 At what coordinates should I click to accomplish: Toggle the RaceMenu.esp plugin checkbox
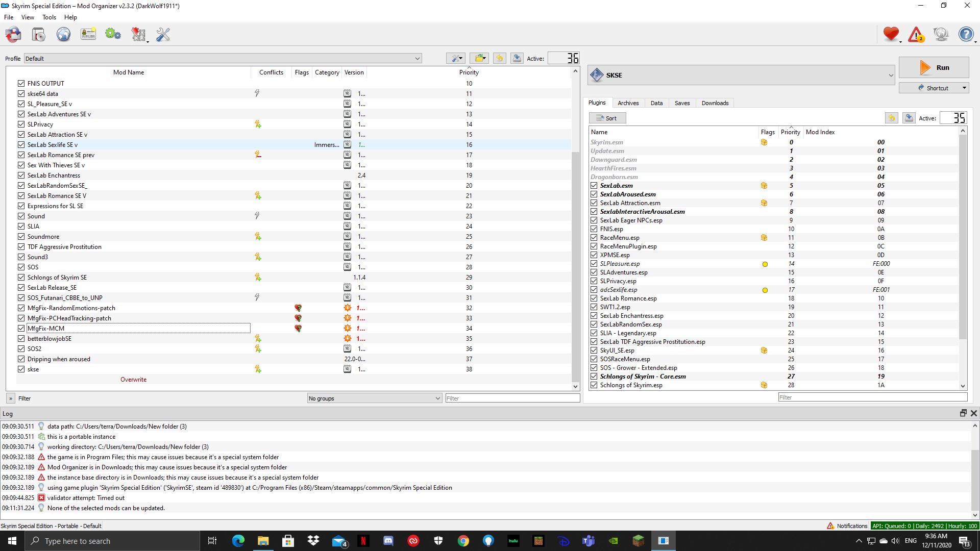tap(594, 238)
